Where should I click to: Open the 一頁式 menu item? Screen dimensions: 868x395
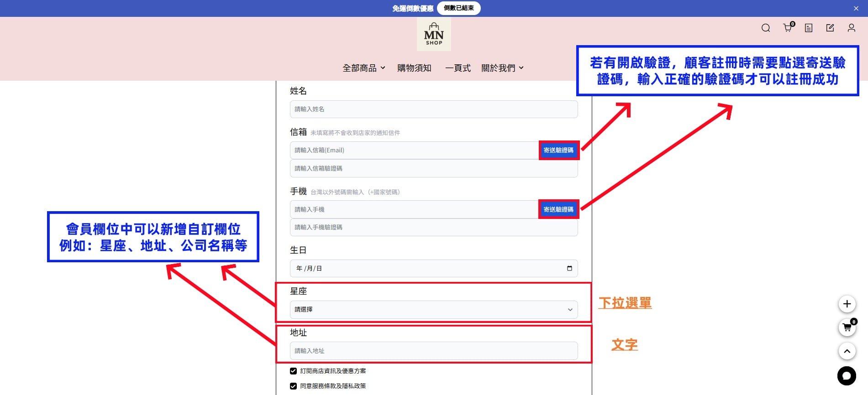click(458, 68)
